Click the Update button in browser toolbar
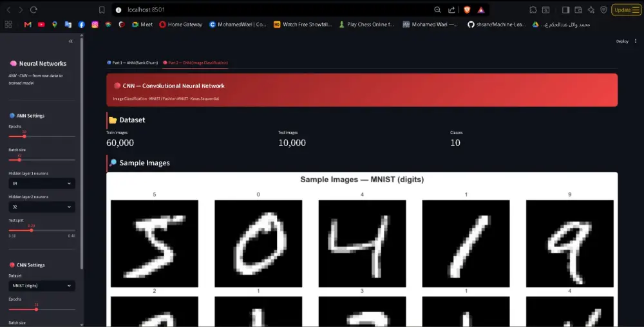 pos(627,10)
